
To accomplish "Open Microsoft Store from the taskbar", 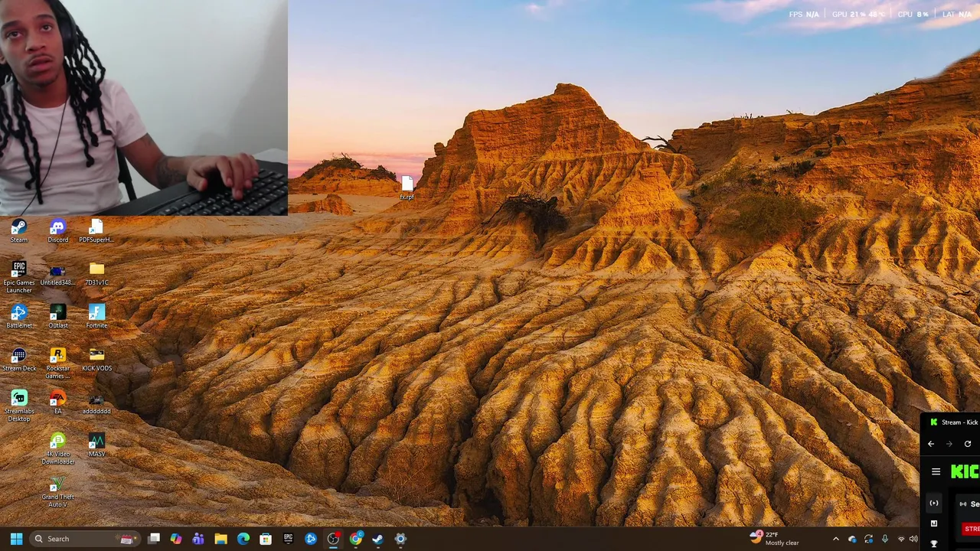I will [x=266, y=539].
